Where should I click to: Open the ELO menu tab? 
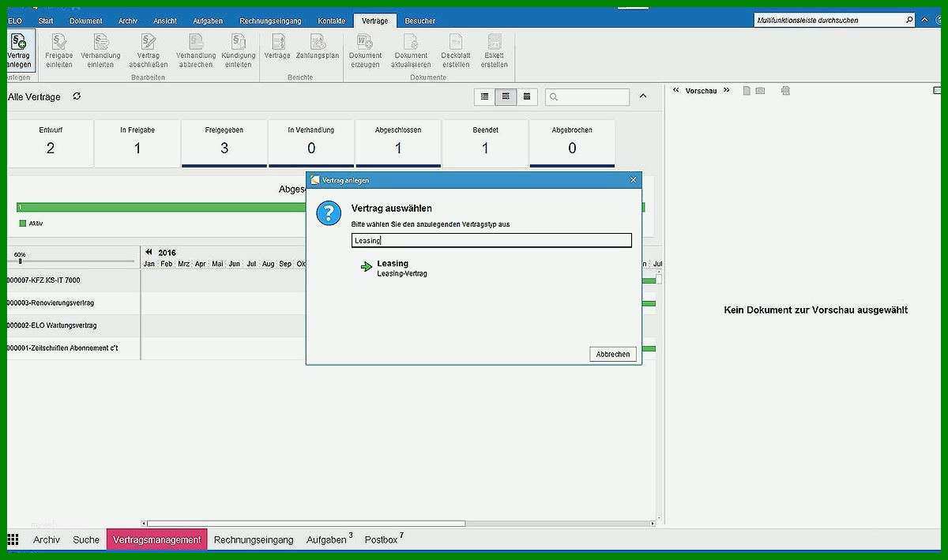(x=14, y=21)
